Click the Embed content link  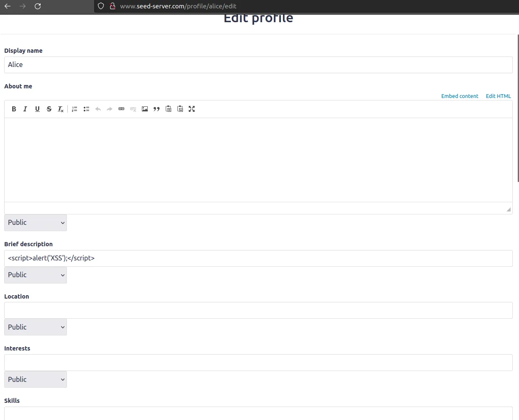pyautogui.click(x=460, y=96)
